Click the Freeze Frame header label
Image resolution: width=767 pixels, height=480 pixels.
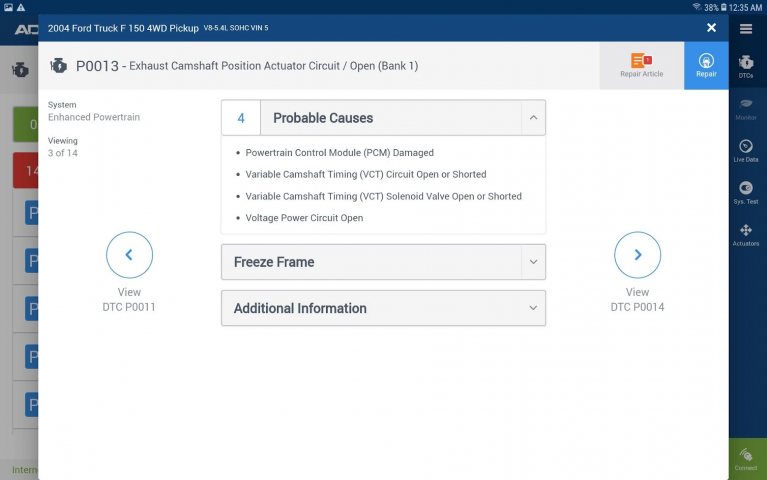tap(274, 262)
